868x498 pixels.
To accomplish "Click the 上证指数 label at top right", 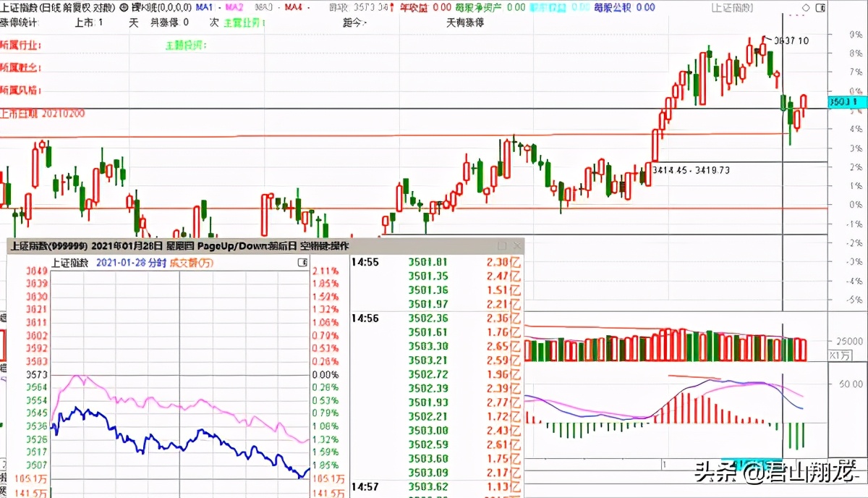I will (731, 8).
